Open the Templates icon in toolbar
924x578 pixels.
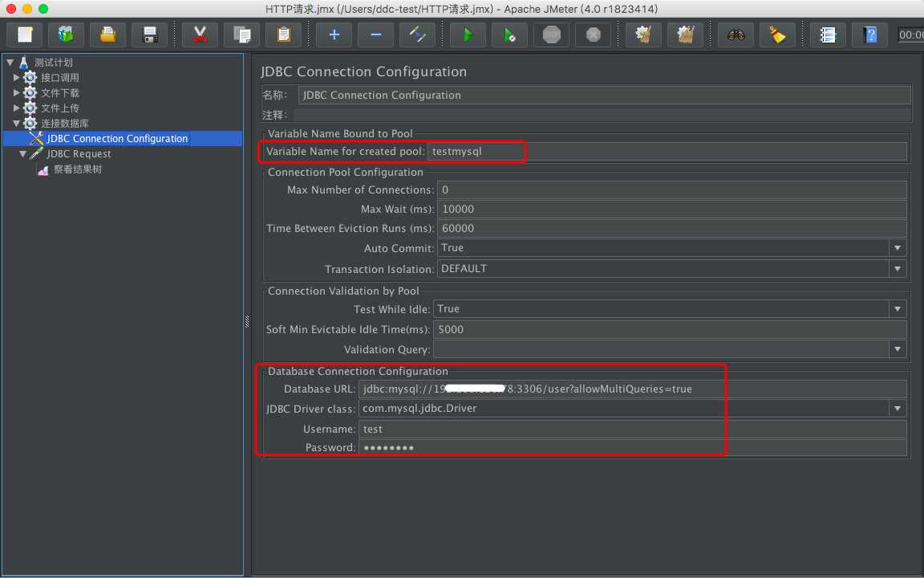pyautogui.click(x=66, y=35)
